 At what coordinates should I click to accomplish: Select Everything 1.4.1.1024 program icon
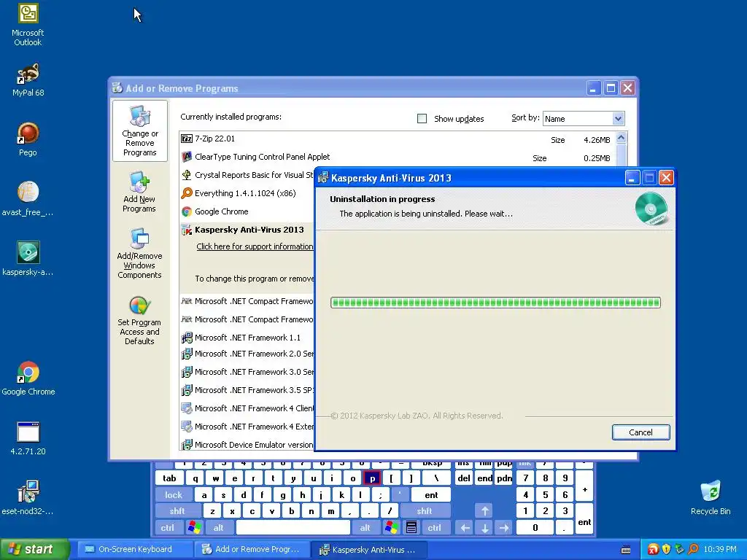[x=187, y=192]
